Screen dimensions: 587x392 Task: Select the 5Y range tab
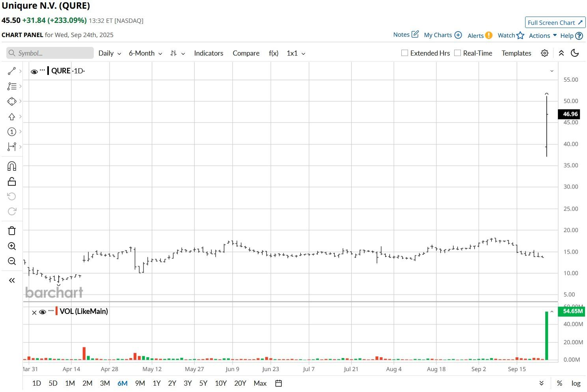[203, 383]
